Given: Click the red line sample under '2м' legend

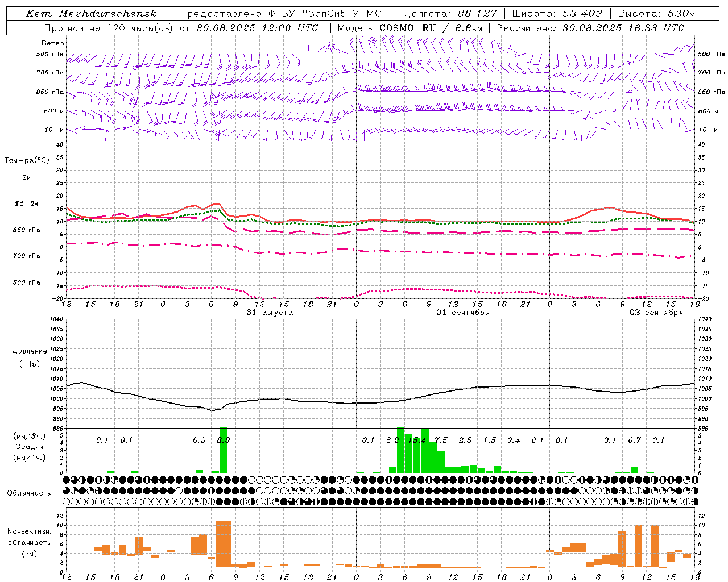Looking at the screenshot, I should tap(27, 184).
